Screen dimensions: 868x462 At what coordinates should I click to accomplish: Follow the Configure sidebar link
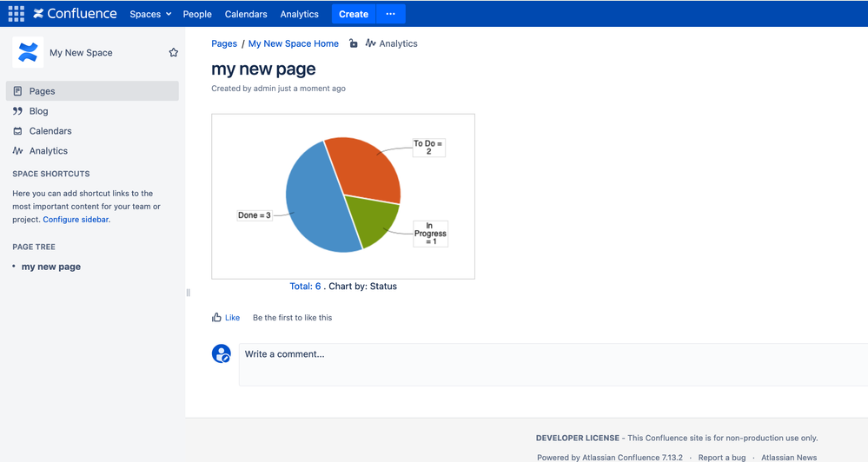76,219
